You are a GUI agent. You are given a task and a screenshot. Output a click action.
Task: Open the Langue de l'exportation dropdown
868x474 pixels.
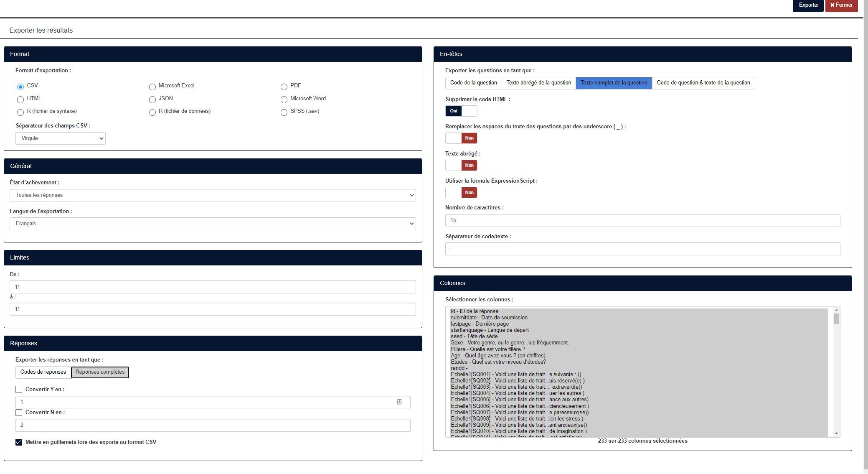213,224
